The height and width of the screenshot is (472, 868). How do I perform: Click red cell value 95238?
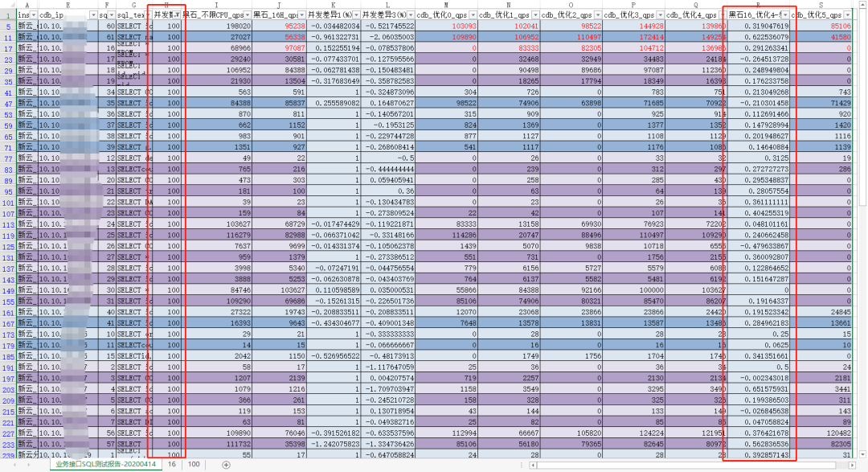point(279,26)
